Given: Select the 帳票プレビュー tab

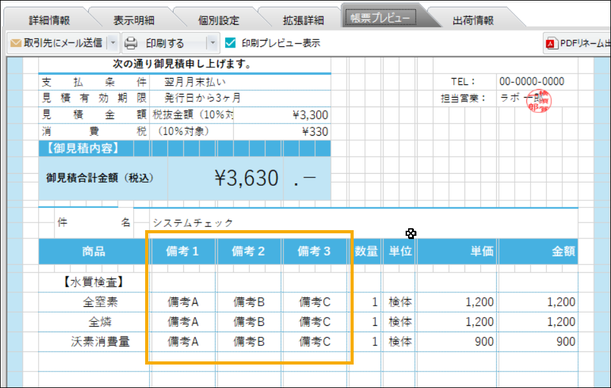Looking at the screenshot, I should (x=380, y=18).
